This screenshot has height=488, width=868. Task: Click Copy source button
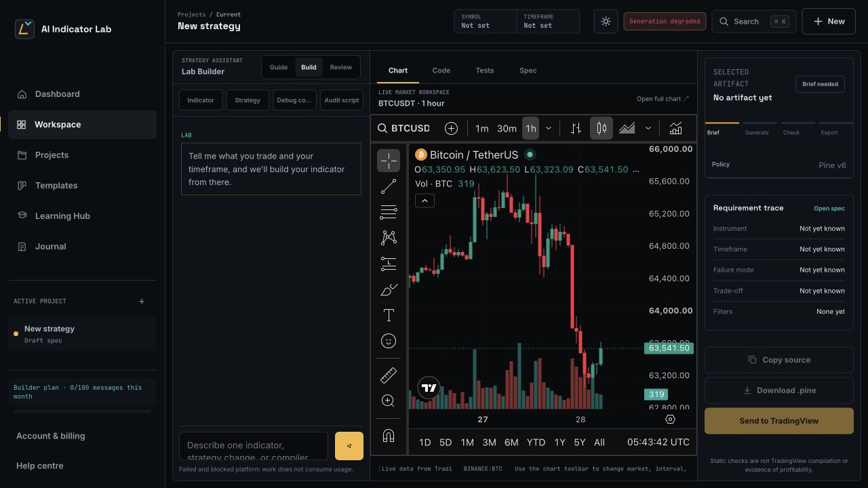[x=779, y=360]
